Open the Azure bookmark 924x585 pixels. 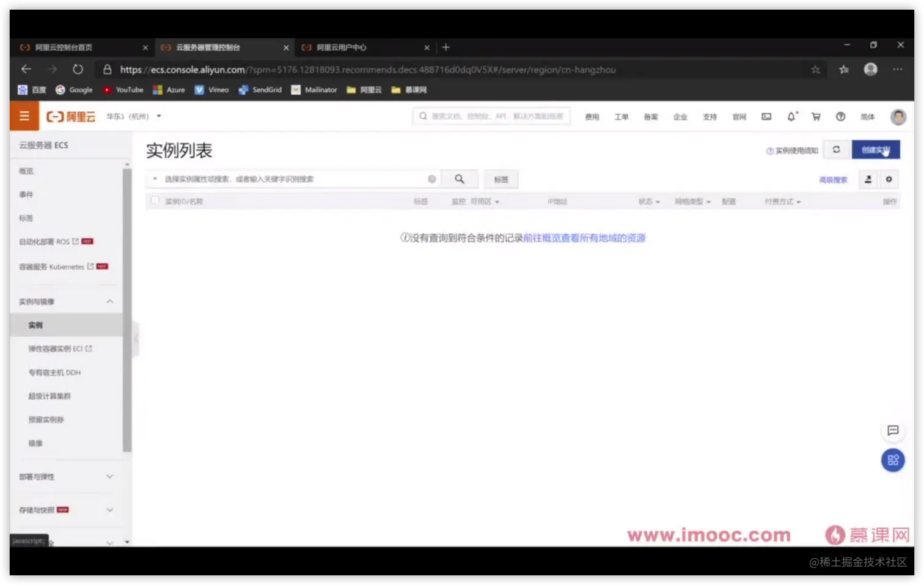(169, 90)
